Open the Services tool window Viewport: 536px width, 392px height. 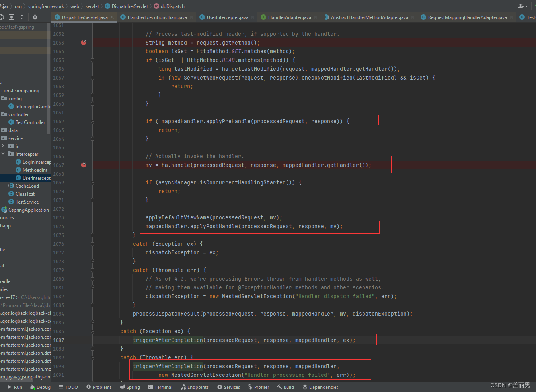click(229, 387)
